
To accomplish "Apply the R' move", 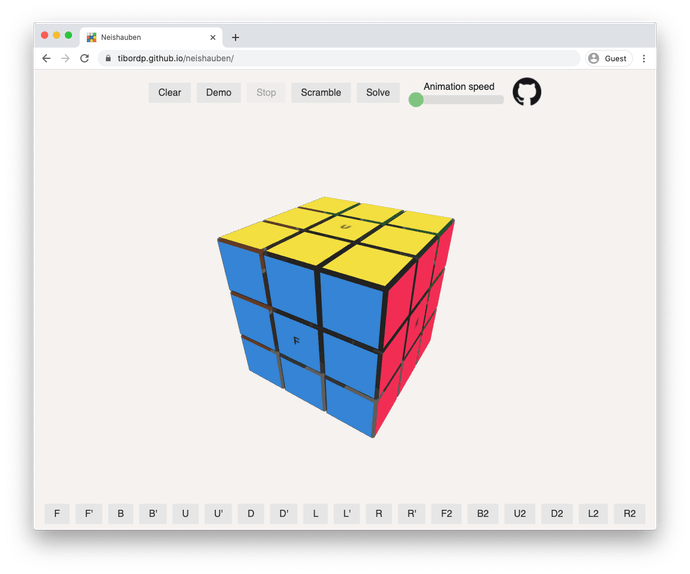I will click(x=412, y=514).
